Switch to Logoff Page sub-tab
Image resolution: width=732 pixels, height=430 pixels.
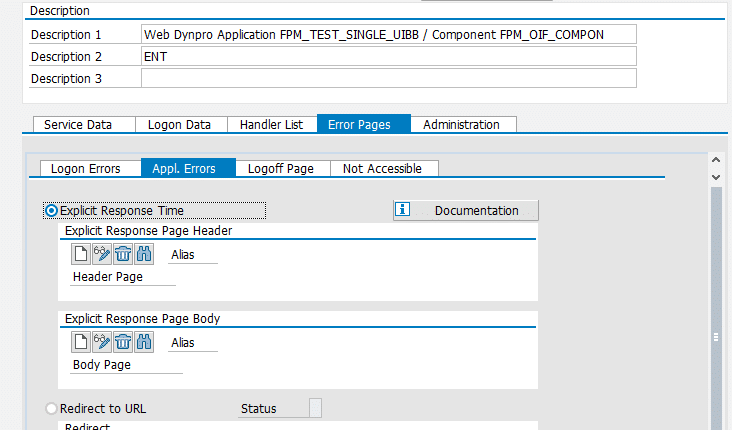coord(283,169)
